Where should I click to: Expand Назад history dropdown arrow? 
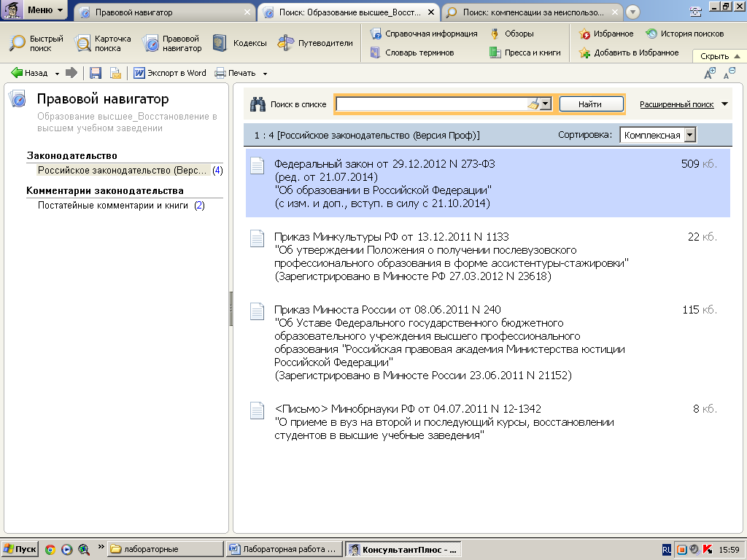point(57,74)
